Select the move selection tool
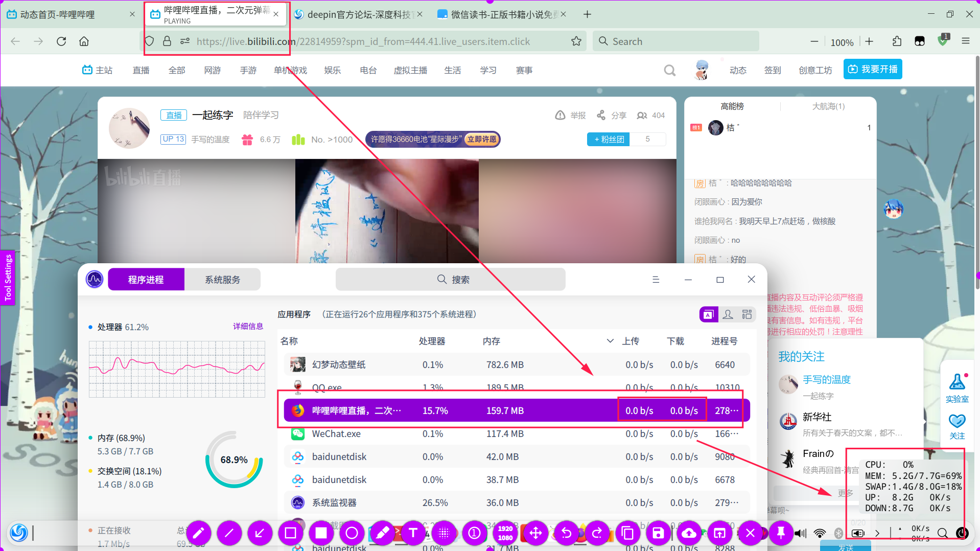The height and width of the screenshot is (551, 980). [535, 533]
